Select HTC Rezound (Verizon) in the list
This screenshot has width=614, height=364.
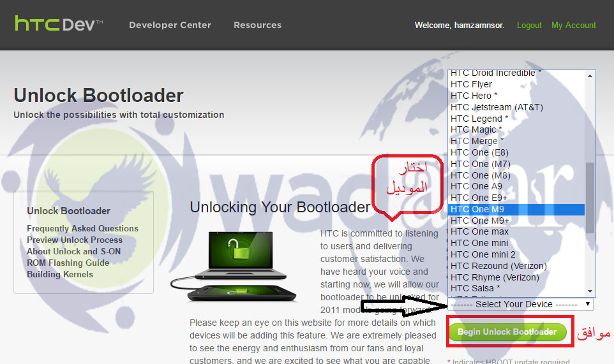tap(516, 266)
